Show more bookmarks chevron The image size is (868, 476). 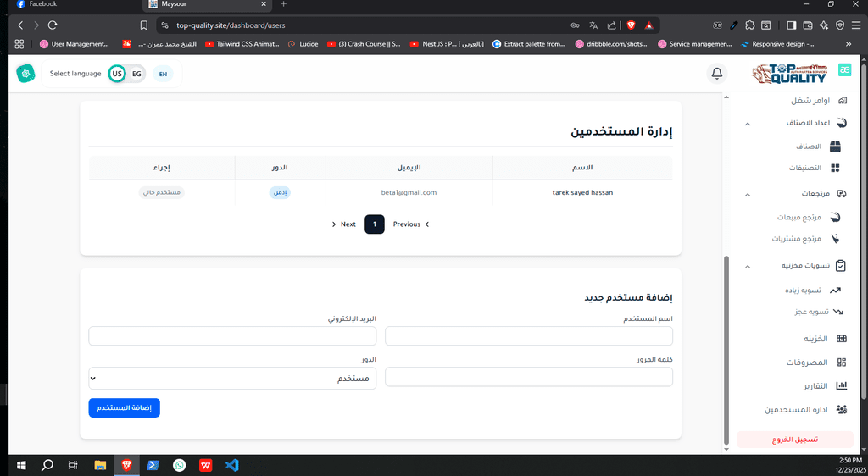849,44
